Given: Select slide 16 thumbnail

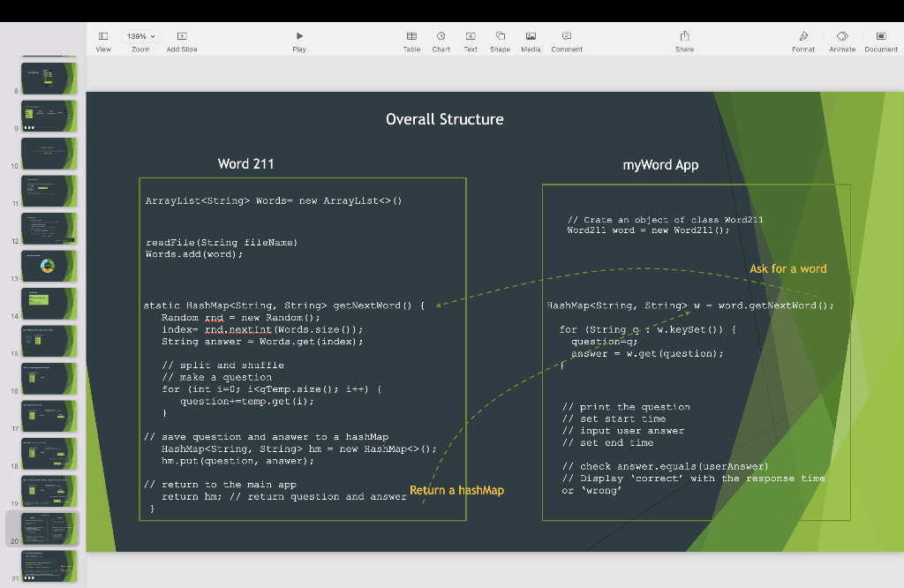Looking at the screenshot, I should click(x=49, y=378).
